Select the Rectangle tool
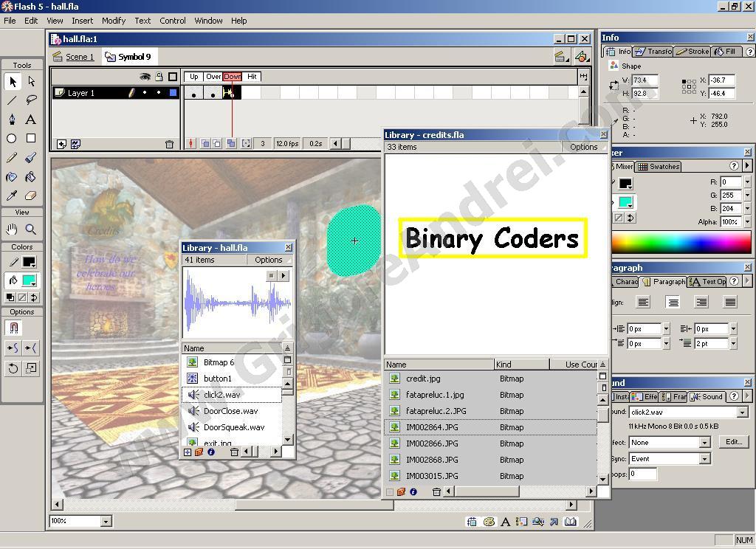Image resolution: width=756 pixels, height=549 pixels. click(x=31, y=138)
